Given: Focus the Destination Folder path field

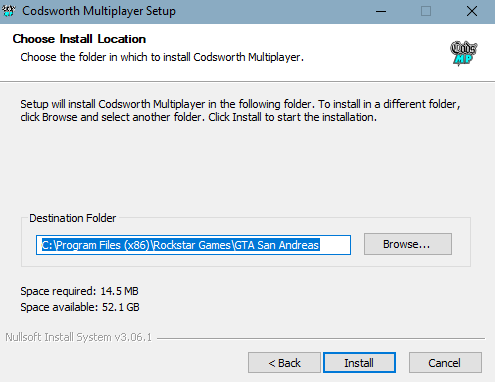Looking at the screenshot, I should tap(193, 245).
